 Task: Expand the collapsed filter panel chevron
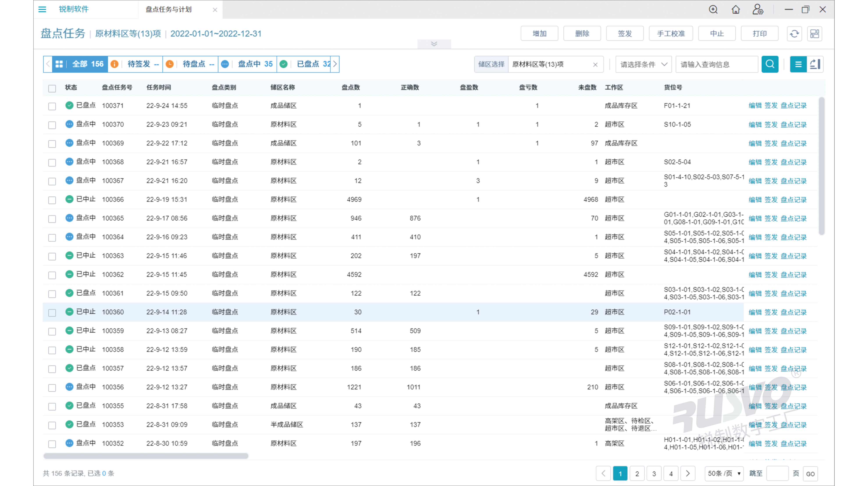pyautogui.click(x=434, y=44)
